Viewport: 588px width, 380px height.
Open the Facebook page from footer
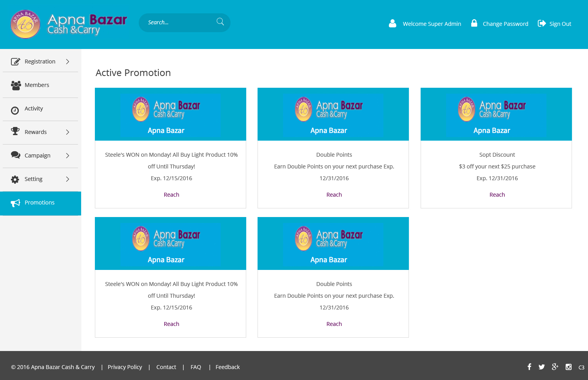(529, 367)
